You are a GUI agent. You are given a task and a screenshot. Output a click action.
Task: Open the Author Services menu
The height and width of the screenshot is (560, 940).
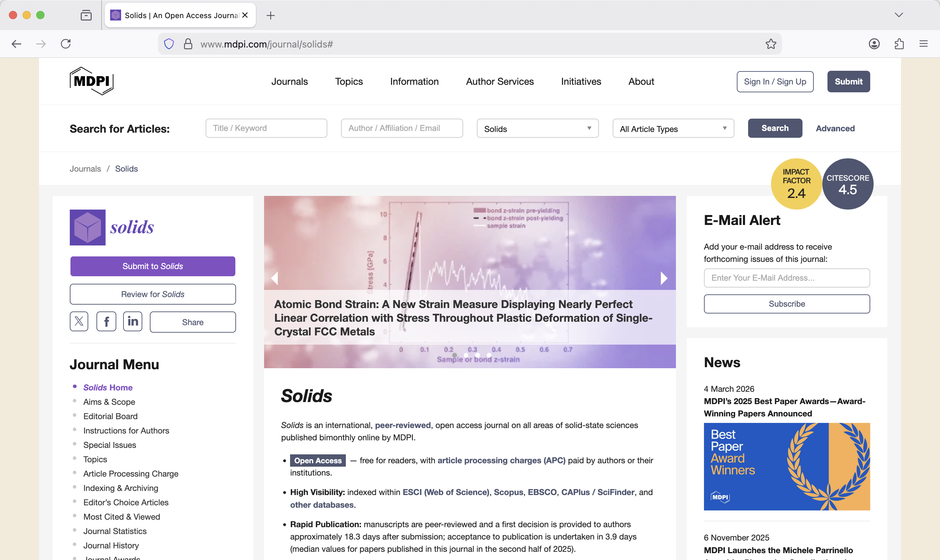click(x=499, y=81)
